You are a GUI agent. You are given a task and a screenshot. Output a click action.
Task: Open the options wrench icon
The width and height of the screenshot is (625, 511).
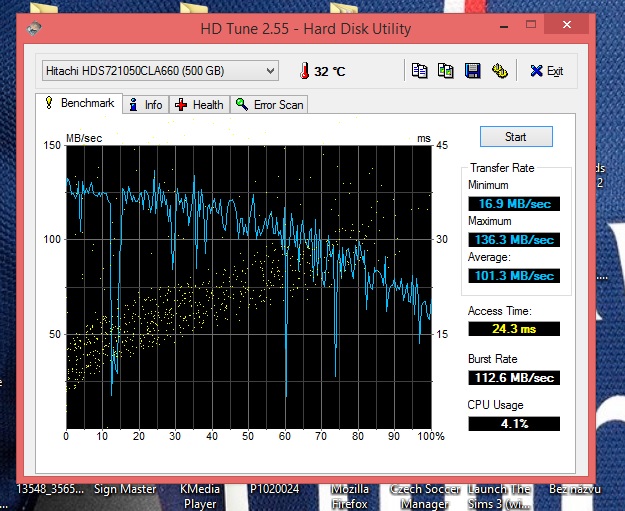tap(498, 71)
